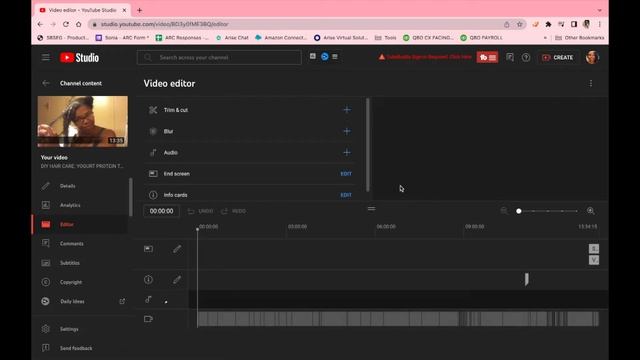Click the CREATE button
640x360 pixels.
click(x=558, y=58)
